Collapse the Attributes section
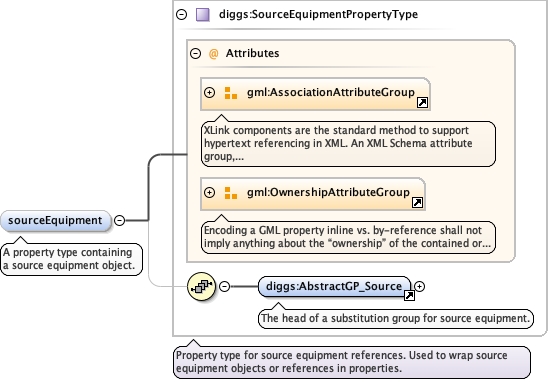This screenshot has width=549, height=382. click(195, 54)
